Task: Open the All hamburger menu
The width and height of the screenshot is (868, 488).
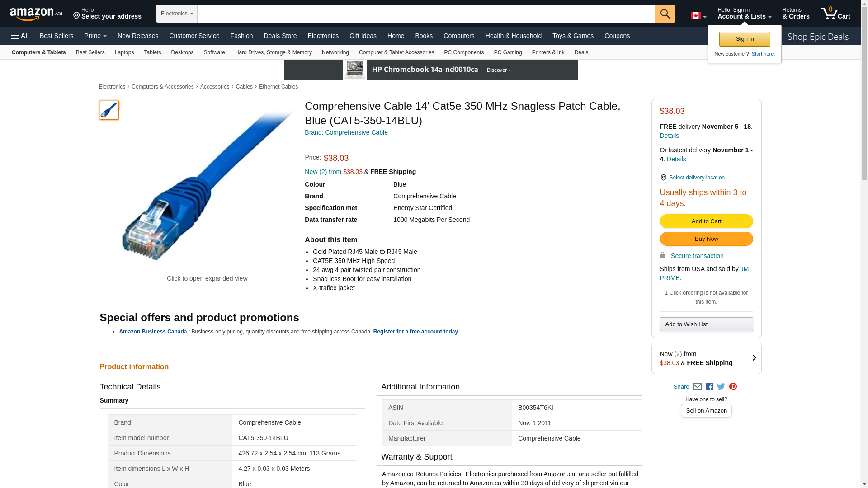Action: coord(20,36)
